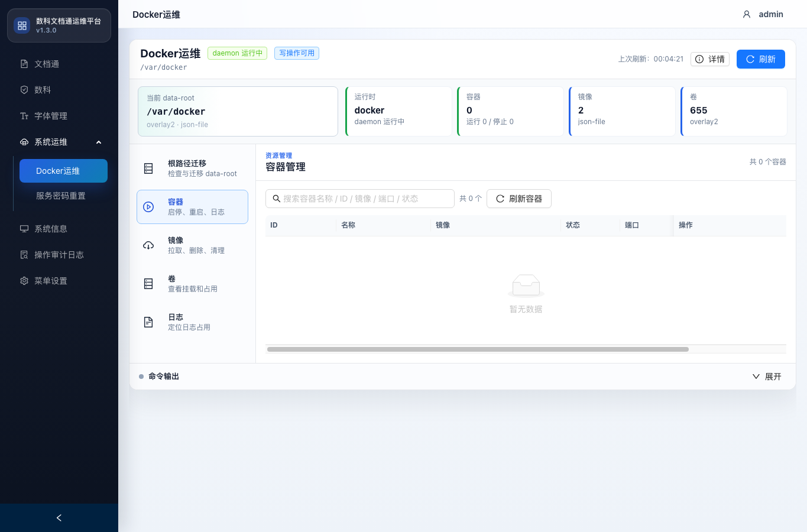Click the '上次刷新: 00:04:21' timestamp
The height and width of the screenshot is (532, 807).
[651, 59]
